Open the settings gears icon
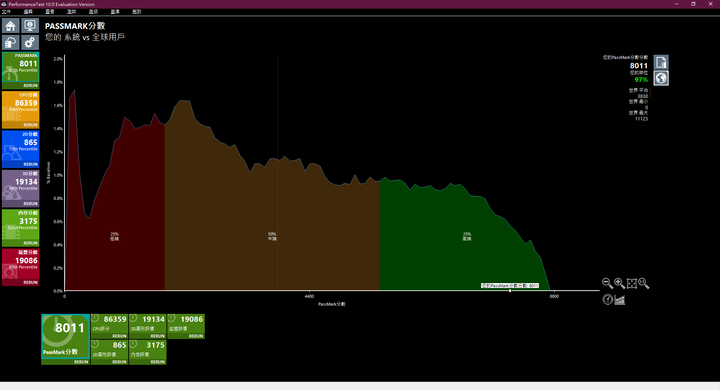 (30, 43)
